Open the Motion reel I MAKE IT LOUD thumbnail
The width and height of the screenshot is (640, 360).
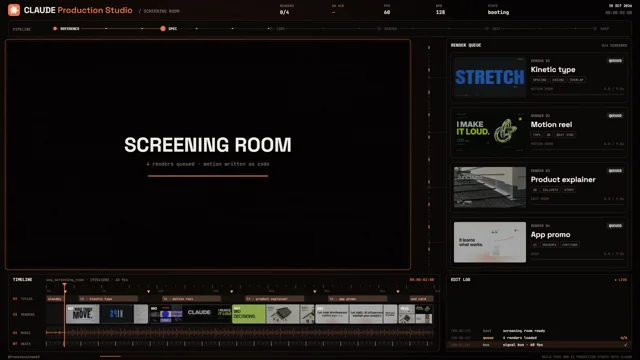pyautogui.click(x=490, y=132)
